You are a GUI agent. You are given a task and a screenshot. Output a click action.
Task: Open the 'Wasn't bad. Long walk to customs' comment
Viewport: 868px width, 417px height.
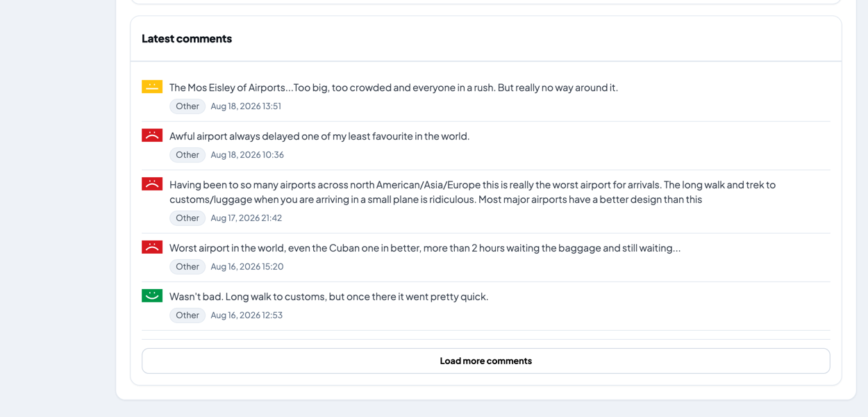[329, 297]
